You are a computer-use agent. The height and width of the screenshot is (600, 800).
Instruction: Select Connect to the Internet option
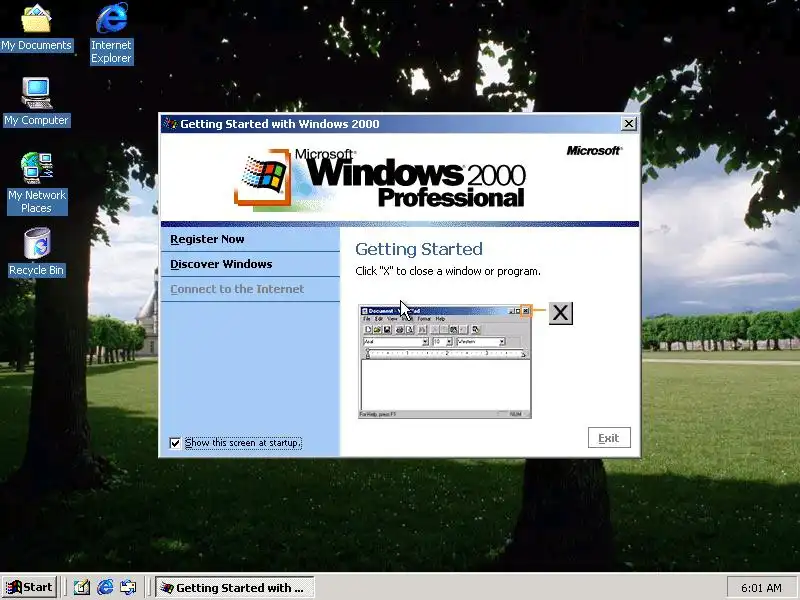pyautogui.click(x=250, y=289)
